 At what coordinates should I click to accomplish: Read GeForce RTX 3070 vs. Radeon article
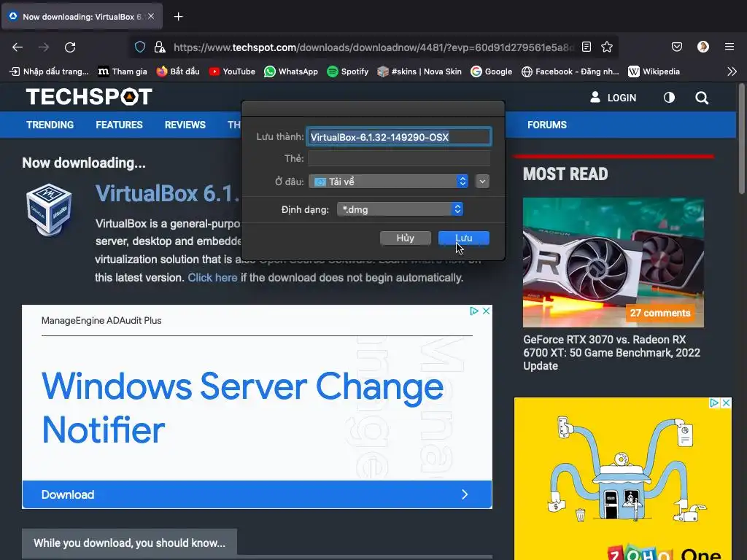(612, 352)
